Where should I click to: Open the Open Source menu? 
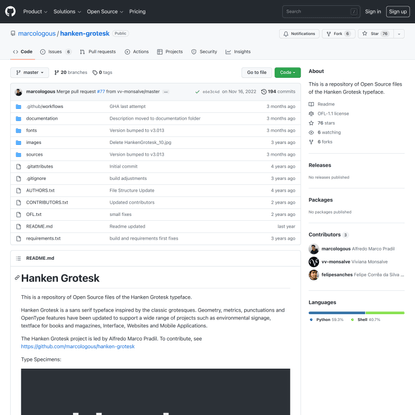[105, 12]
